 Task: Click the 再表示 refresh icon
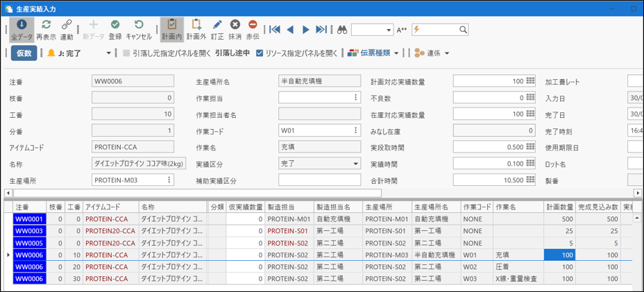[x=46, y=26]
